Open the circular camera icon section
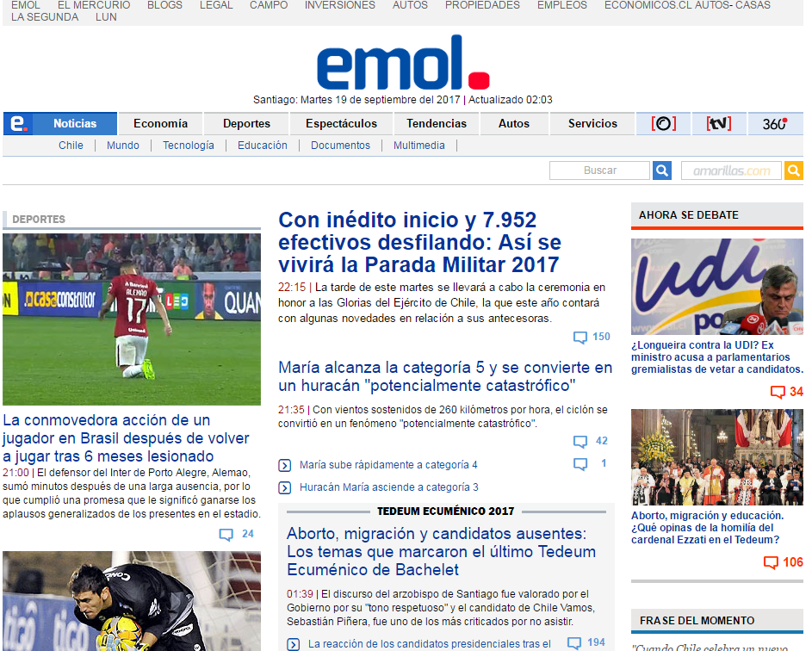Screen dimensions: 812x651 pyautogui.click(x=663, y=123)
